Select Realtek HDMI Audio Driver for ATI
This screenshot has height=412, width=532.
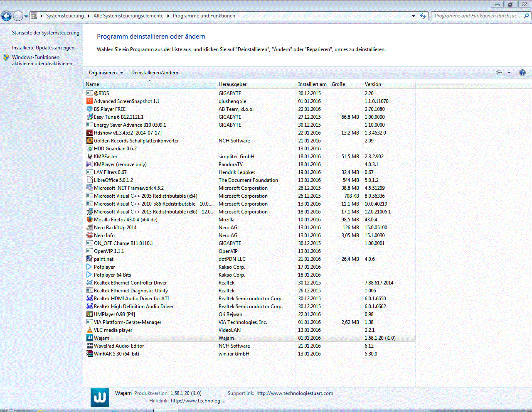[249, 299]
